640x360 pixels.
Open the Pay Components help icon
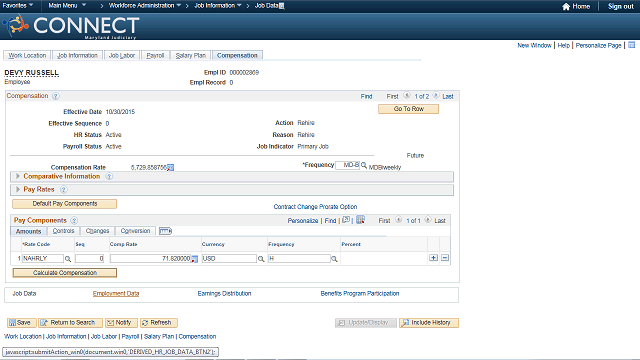click(x=74, y=221)
